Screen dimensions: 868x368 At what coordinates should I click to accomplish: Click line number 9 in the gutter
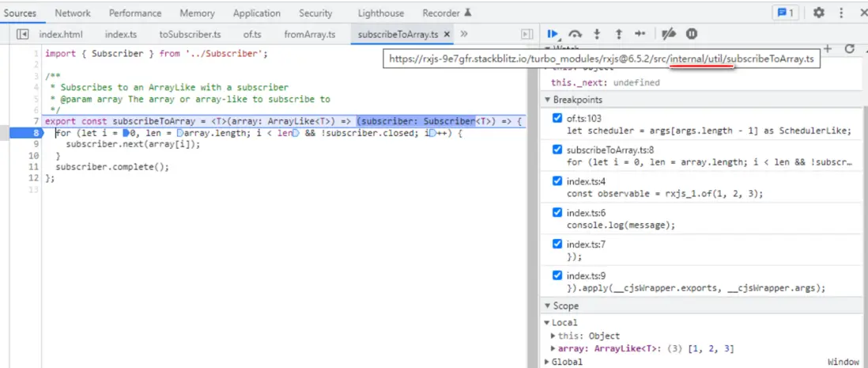tap(36, 144)
